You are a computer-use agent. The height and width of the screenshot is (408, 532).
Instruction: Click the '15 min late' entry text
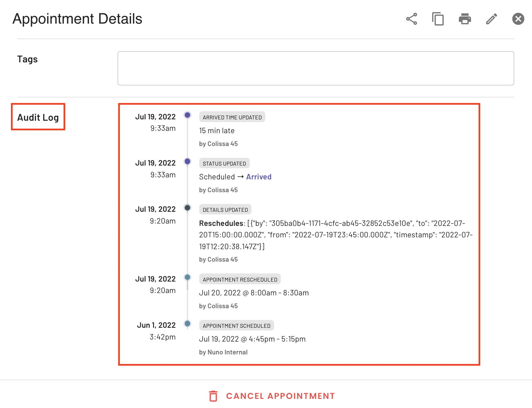pos(217,130)
